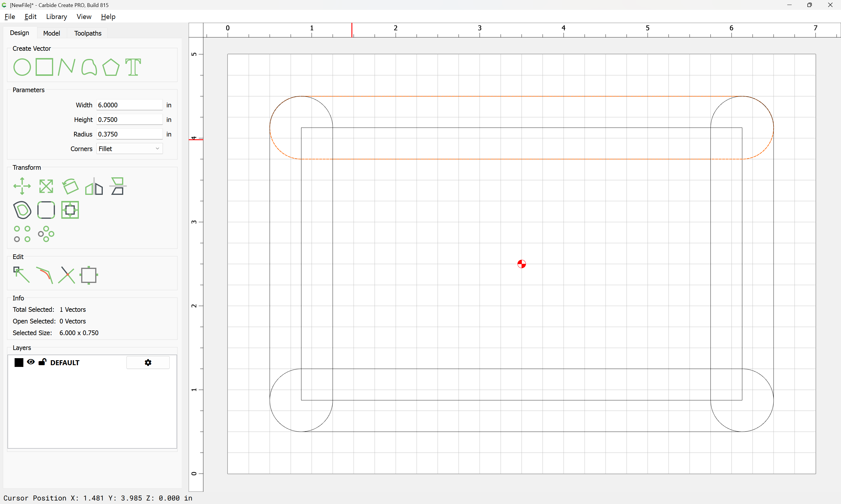The height and width of the screenshot is (504, 841).
Task: Open DEFAULT layer settings gear
Action: click(148, 363)
